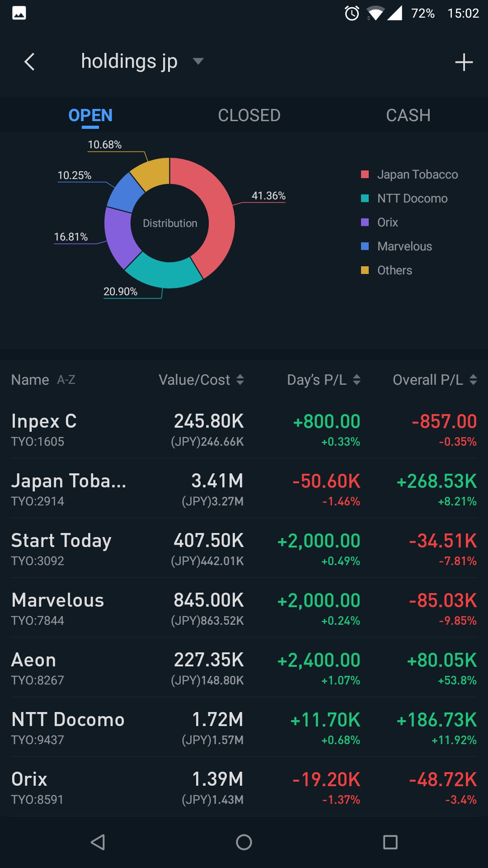488x868 pixels.
Task: Switch to the CASH tab
Action: [x=408, y=115]
